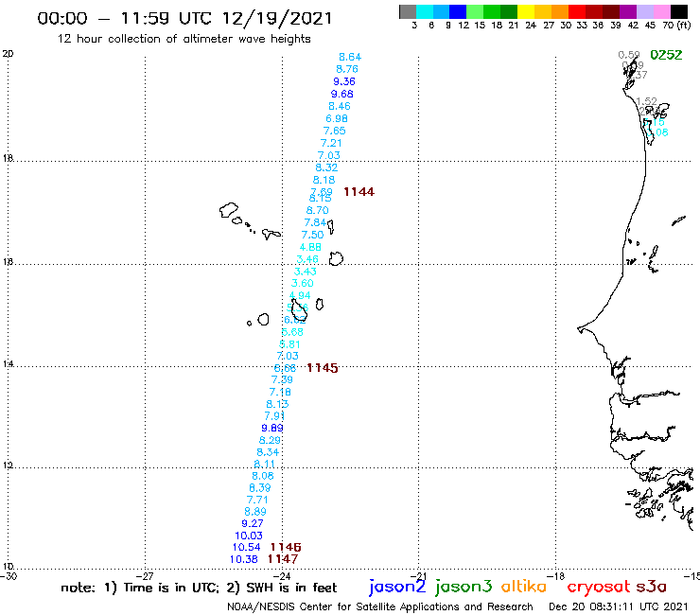Click the 5.81 wave height value
This screenshot has height=615, width=700.
click(x=289, y=344)
